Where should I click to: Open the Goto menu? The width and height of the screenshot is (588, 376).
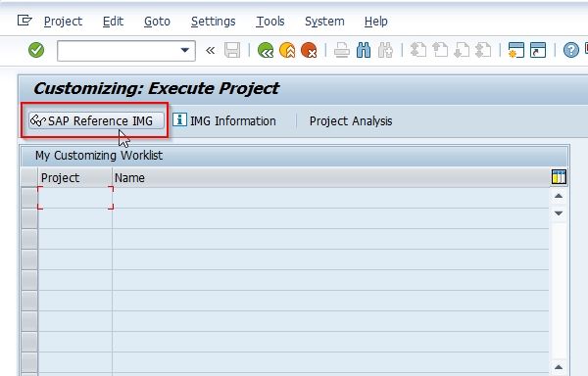pyautogui.click(x=157, y=22)
